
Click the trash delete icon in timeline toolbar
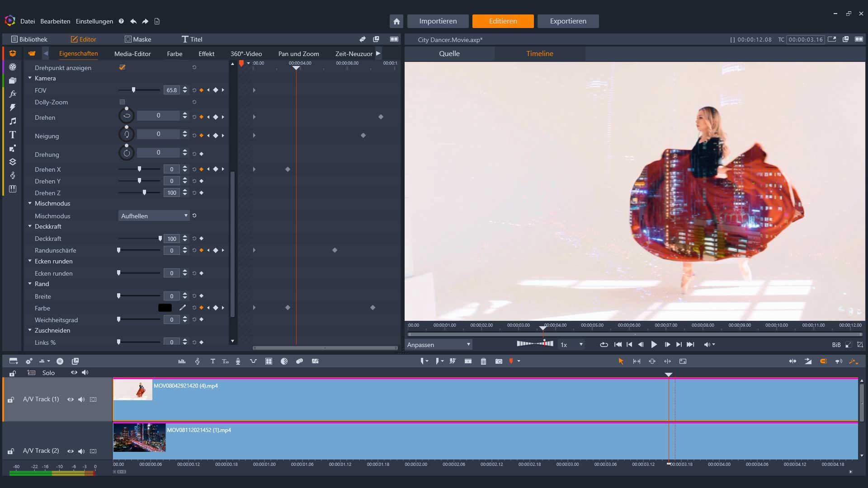[483, 361]
